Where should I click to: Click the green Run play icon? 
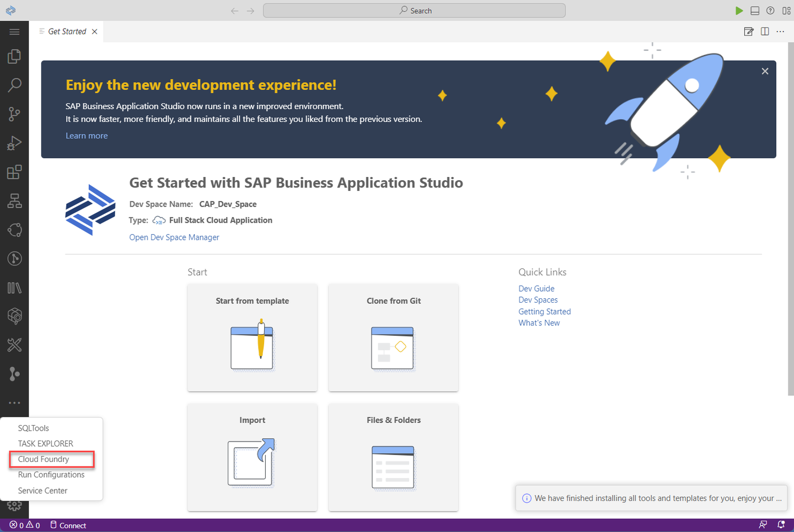click(x=739, y=10)
